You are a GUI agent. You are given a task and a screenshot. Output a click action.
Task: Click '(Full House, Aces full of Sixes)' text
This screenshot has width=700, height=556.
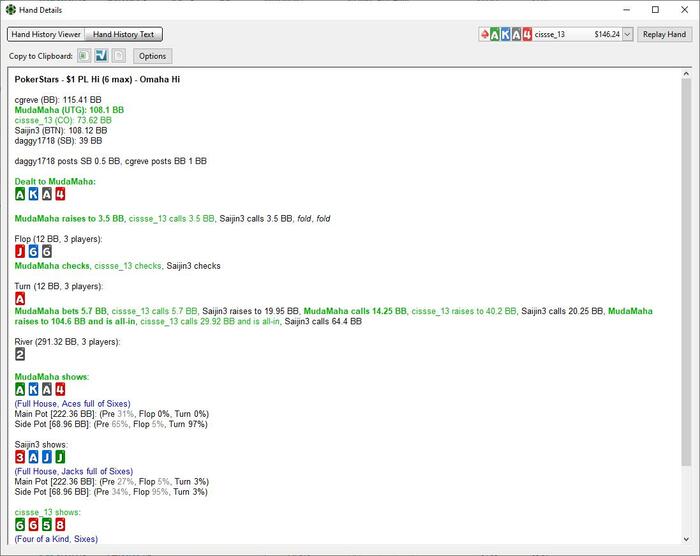coord(72,404)
